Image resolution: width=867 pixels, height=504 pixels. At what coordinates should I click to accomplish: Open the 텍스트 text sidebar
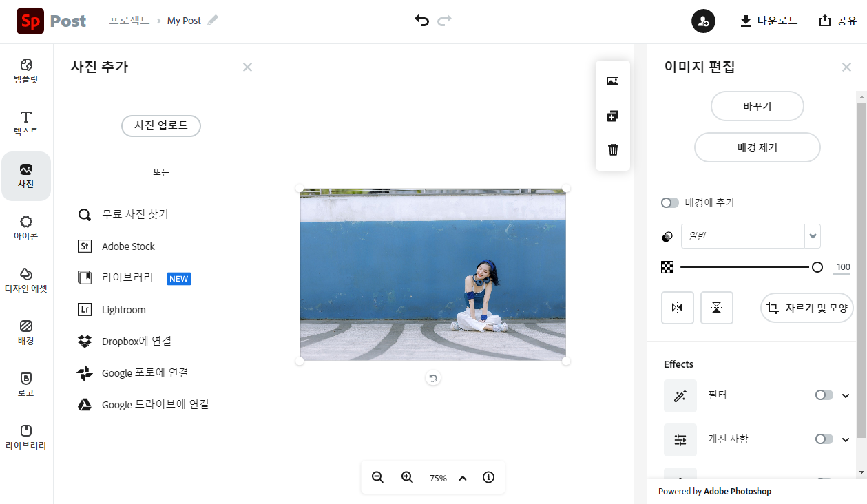[x=26, y=123]
